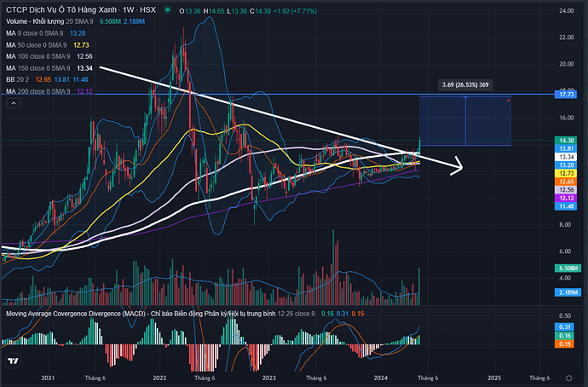Click the 22.00 price scale value
The height and width of the screenshot is (387, 588).
[x=566, y=38]
